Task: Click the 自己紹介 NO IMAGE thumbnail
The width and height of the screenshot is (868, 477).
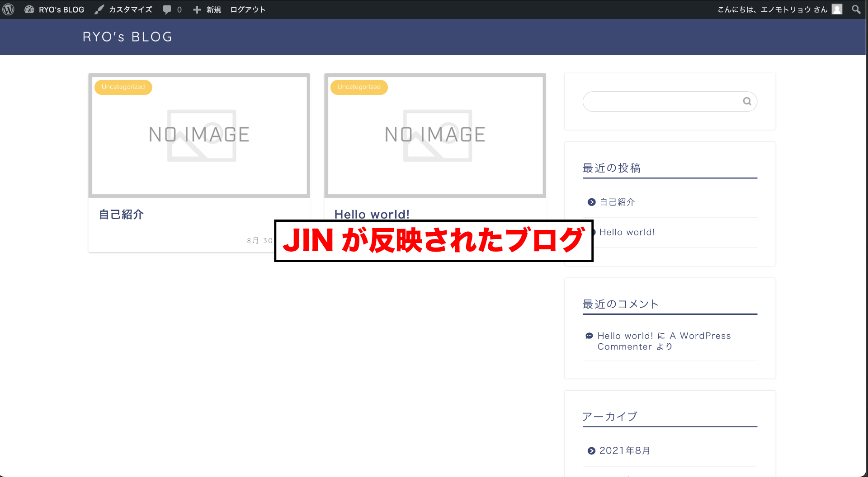Action: pos(199,136)
